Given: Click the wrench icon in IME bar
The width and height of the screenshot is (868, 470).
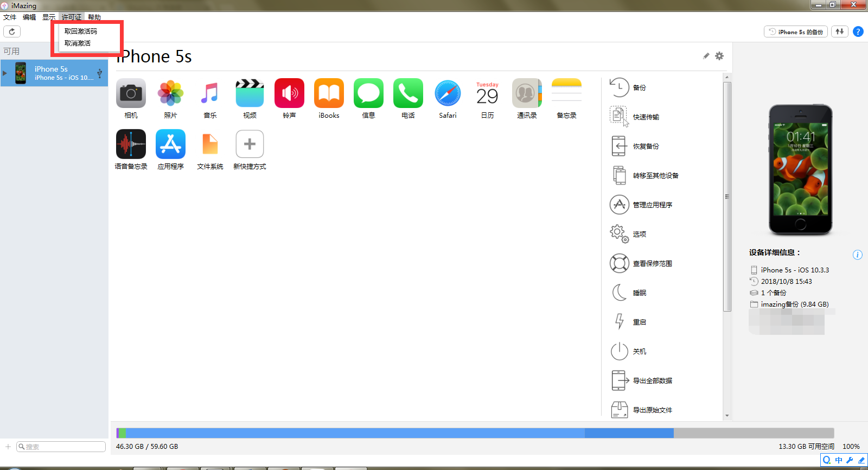Looking at the screenshot, I should [x=850, y=460].
